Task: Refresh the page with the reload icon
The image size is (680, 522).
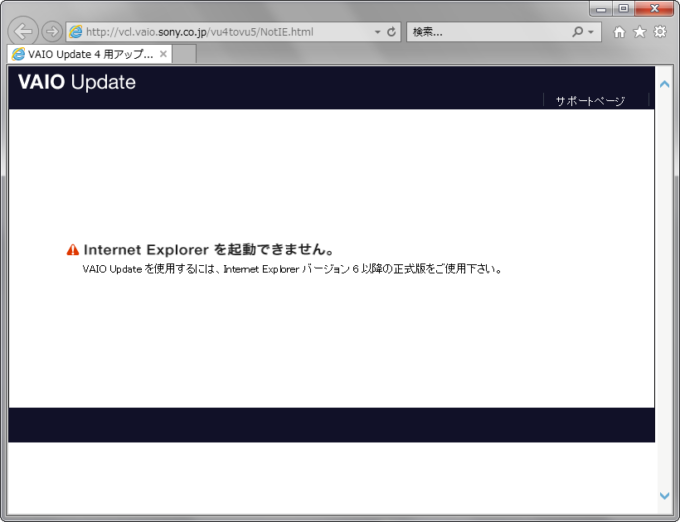Action: (392, 32)
